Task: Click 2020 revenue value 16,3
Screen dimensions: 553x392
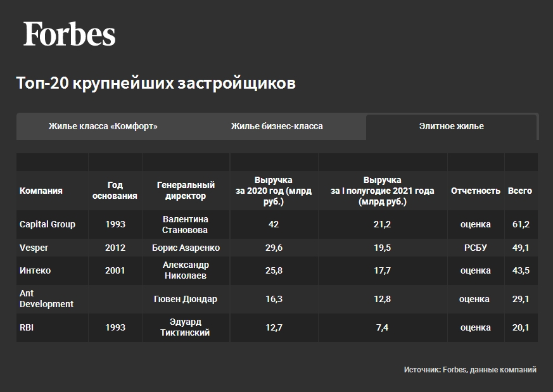Action: (274, 300)
